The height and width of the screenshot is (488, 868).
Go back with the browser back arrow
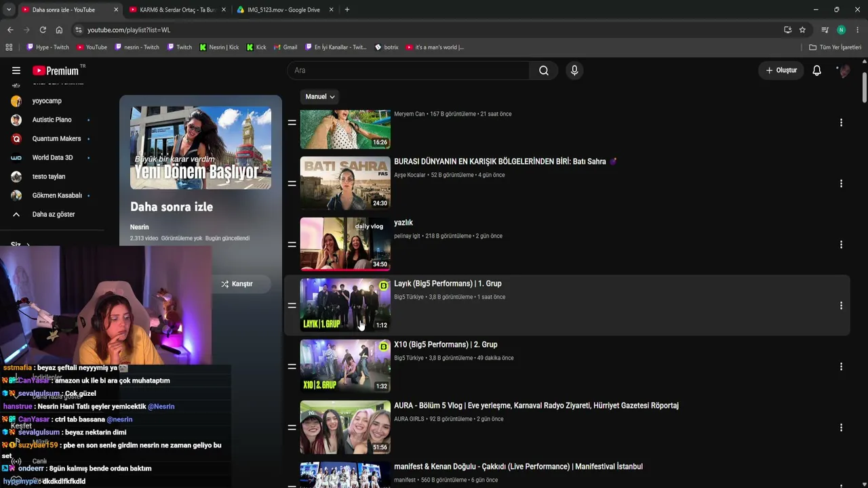coord(10,30)
